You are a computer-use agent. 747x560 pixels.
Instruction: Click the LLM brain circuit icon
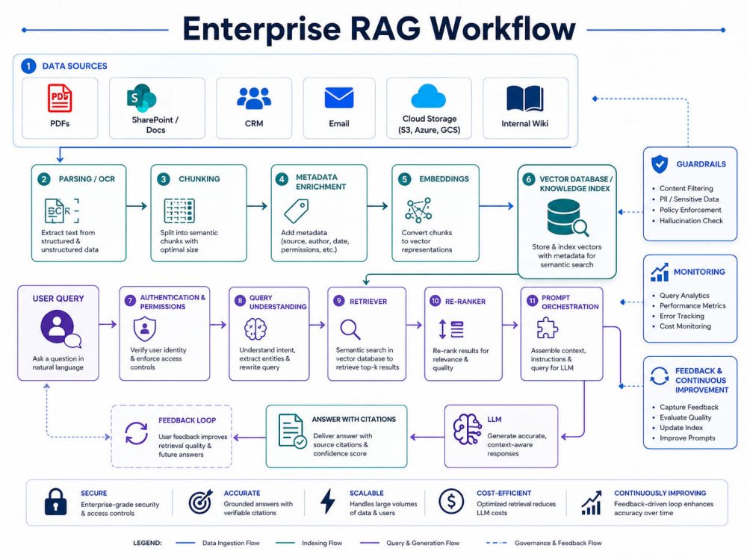coord(468,429)
